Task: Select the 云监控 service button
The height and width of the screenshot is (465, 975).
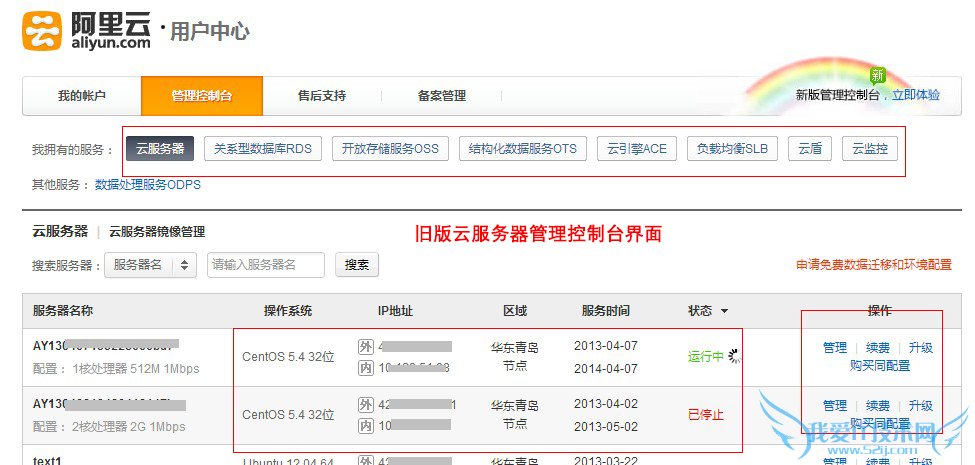Action: 870,149
